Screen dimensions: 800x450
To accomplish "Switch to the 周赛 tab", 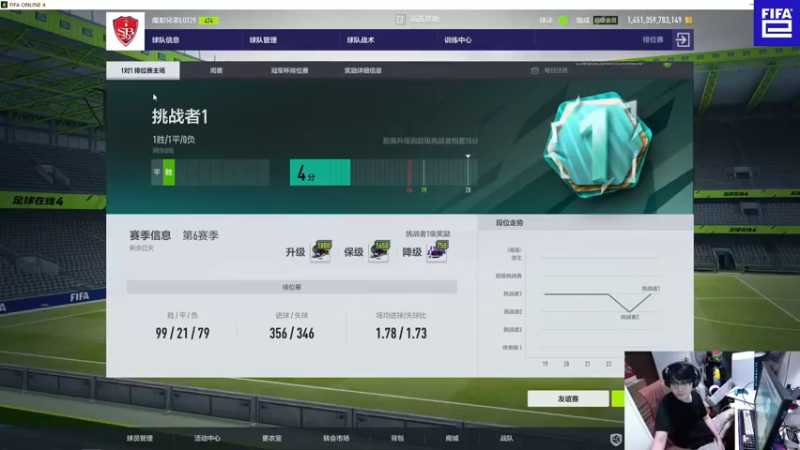I will coord(216,70).
